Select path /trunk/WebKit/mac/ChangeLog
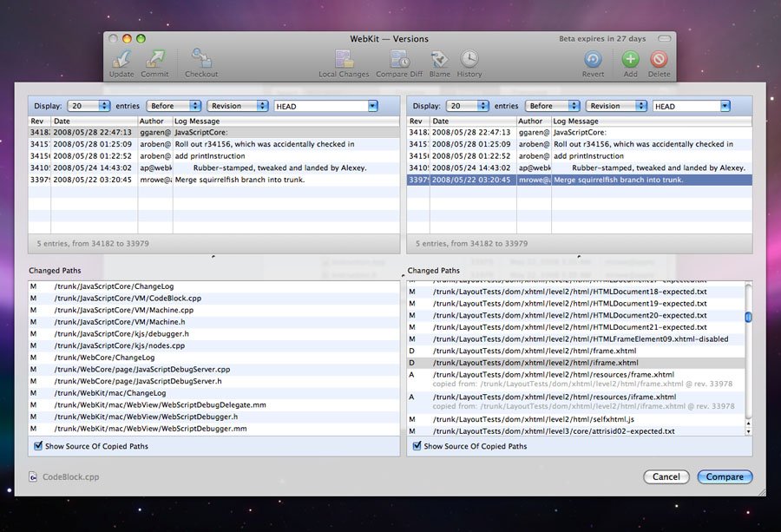This screenshot has height=532, width=781. (213, 393)
